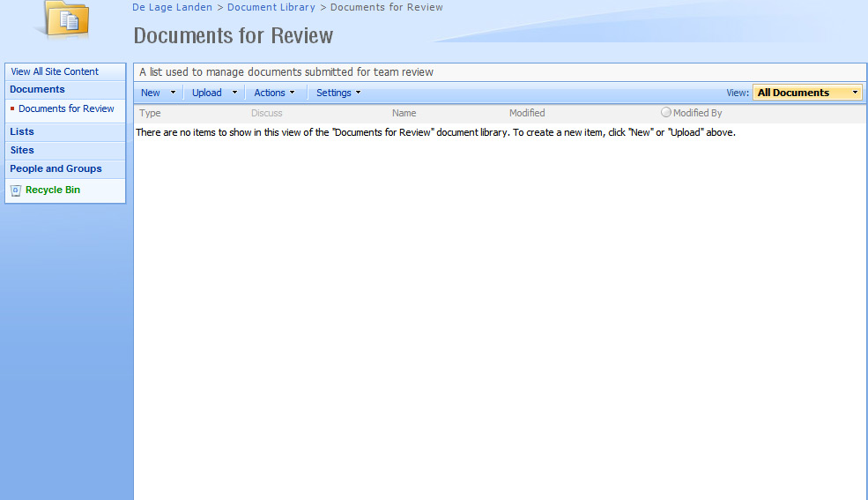Open the Actions menu
The image size is (868, 500).
coord(270,93)
